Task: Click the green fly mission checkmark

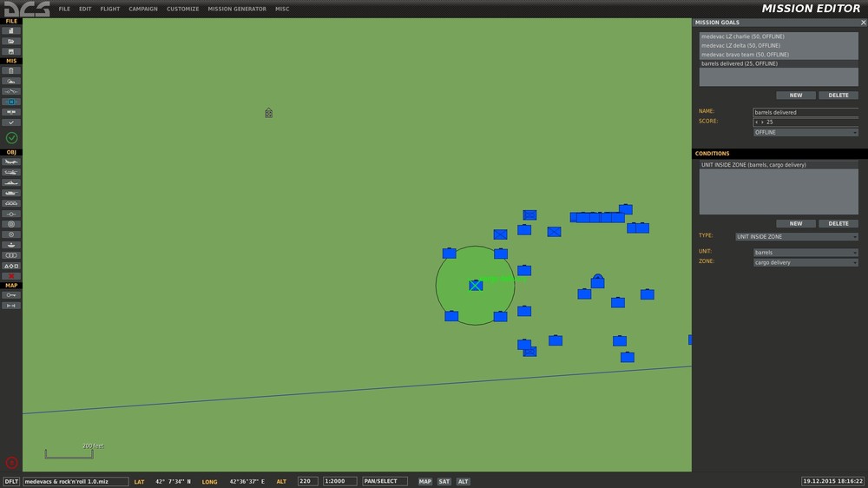Action: 11,138
